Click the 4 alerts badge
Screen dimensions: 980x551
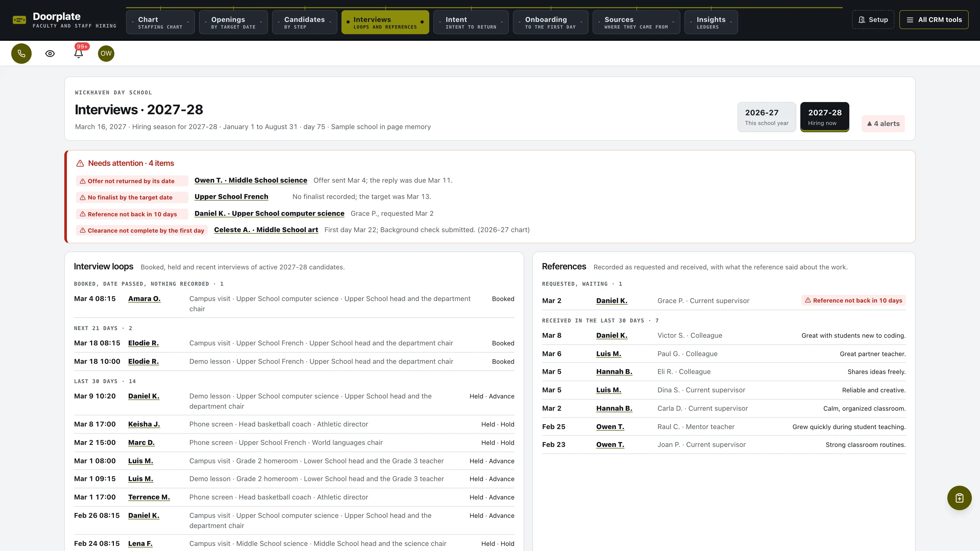(883, 123)
